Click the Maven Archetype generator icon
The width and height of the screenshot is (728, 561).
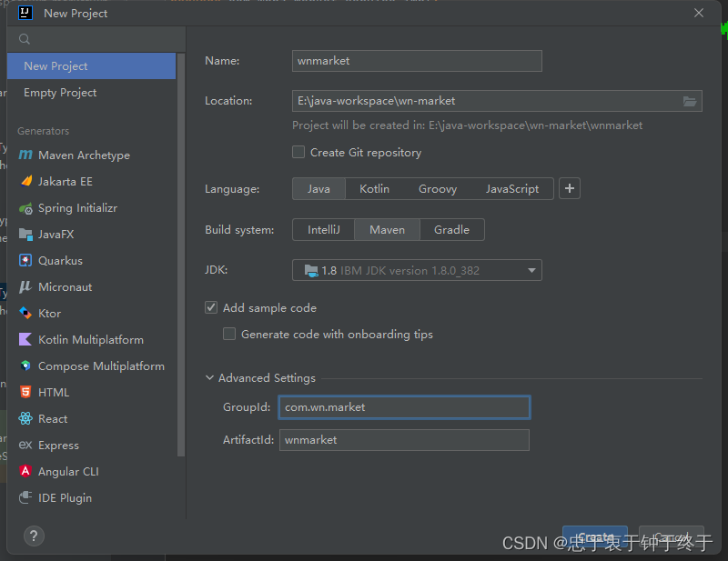25,155
